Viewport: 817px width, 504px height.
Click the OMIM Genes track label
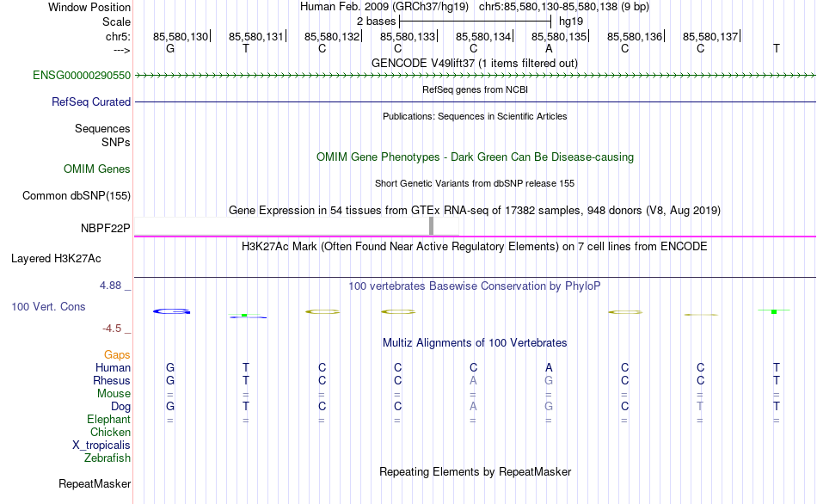97,169
